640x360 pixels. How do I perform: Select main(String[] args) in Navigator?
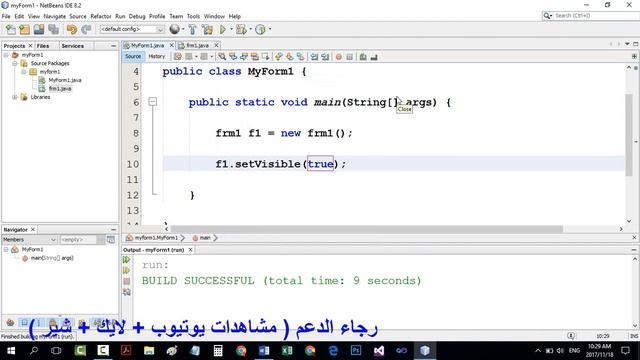pos(52,258)
